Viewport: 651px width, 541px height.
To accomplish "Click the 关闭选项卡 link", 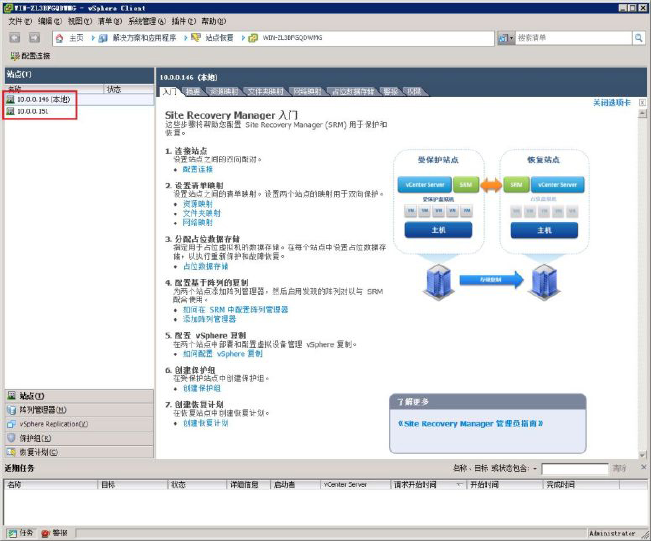I will click(612, 103).
